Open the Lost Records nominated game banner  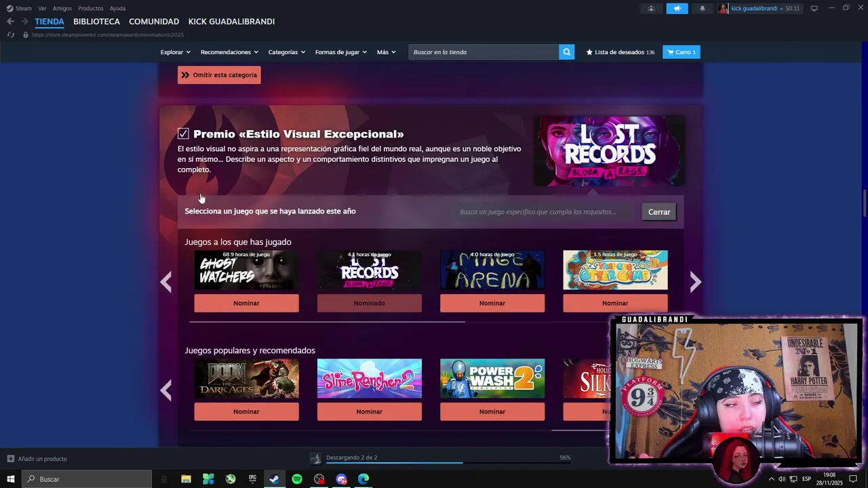pos(609,150)
